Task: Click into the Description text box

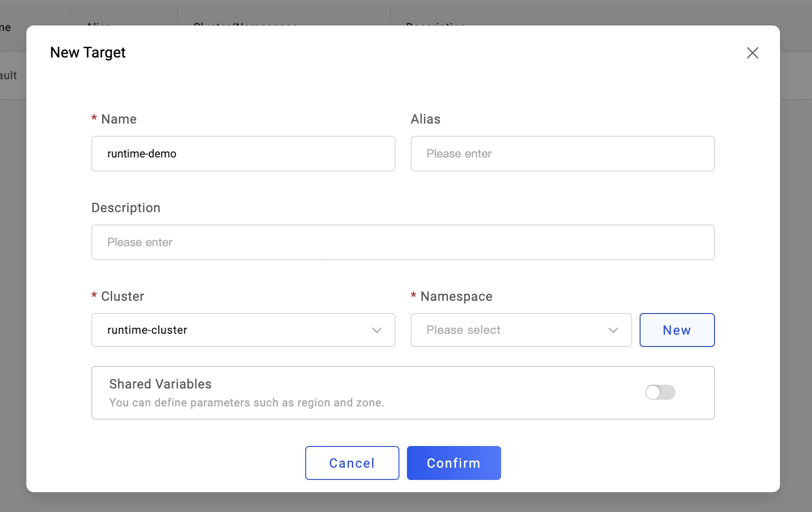Action: click(x=403, y=242)
